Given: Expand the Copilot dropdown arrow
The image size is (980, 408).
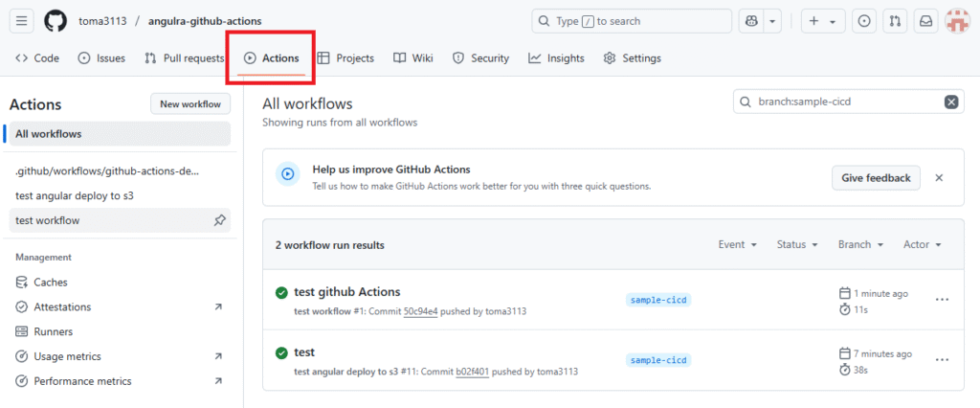Looking at the screenshot, I should coord(772,21).
